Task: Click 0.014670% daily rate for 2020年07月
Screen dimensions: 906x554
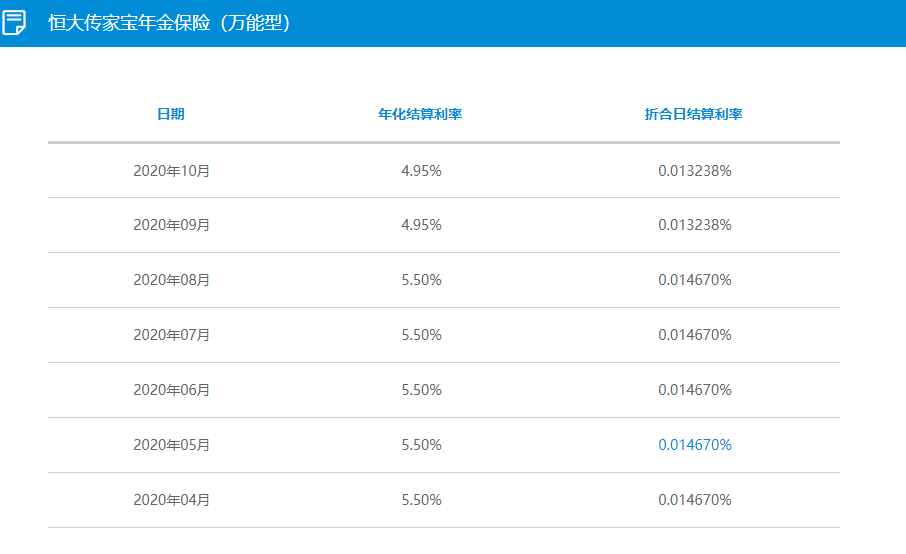Action: pyautogui.click(x=695, y=334)
